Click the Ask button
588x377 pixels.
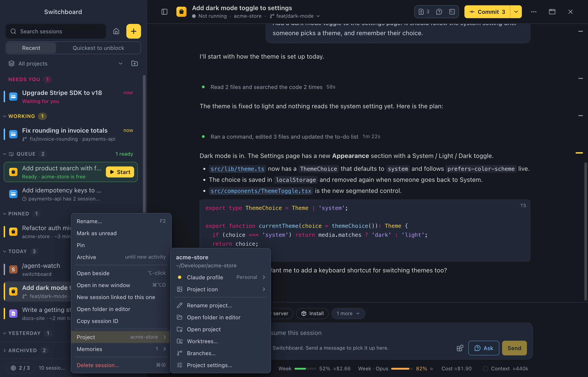(483, 348)
